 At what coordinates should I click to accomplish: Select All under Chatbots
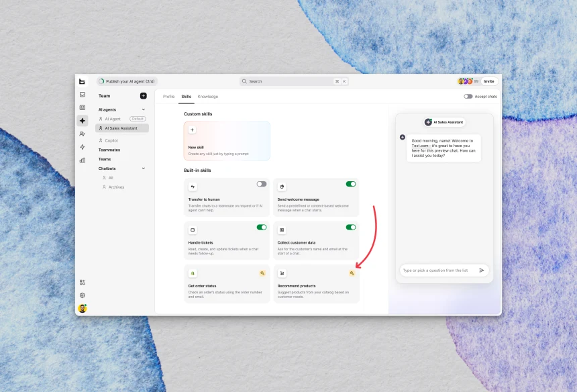[x=111, y=178]
